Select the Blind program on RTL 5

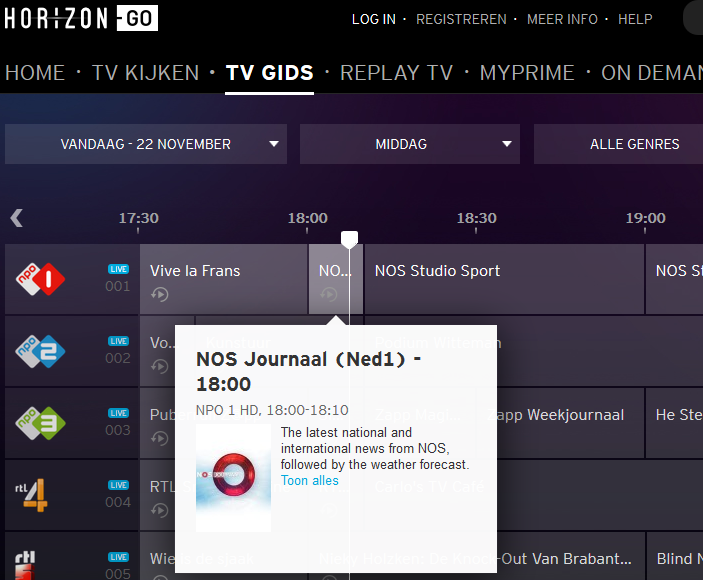point(674,556)
